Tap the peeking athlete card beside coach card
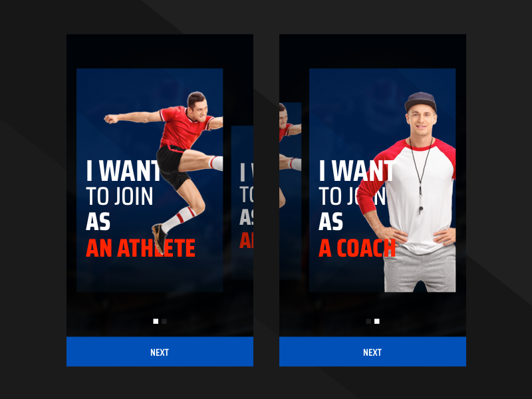532x399 pixels. pyautogui.click(x=290, y=191)
